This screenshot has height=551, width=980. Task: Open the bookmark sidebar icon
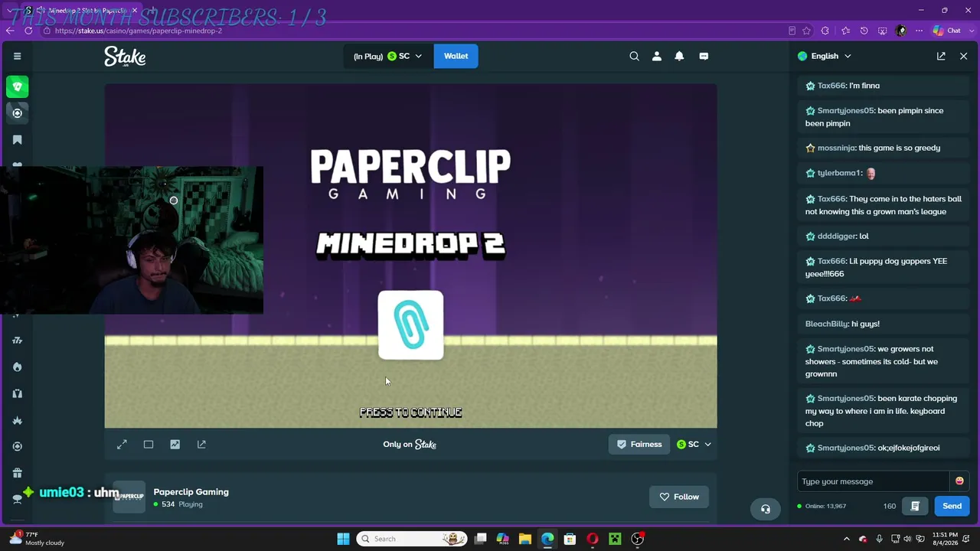(x=17, y=140)
